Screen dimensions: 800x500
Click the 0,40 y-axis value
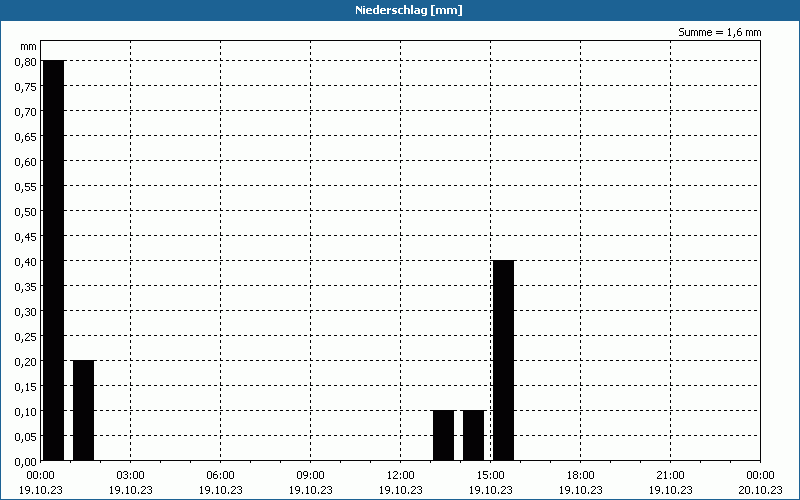pos(26,262)
